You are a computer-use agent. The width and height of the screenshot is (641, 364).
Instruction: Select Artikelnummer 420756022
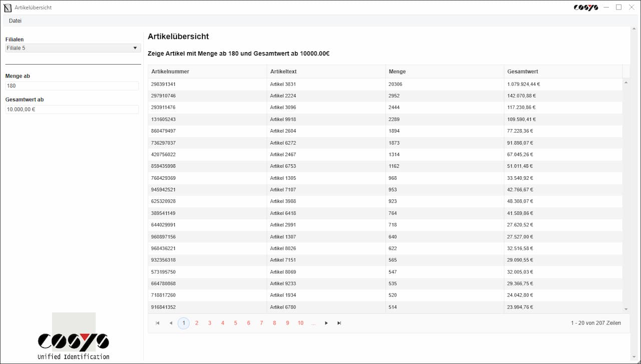[x=207, y=155]
